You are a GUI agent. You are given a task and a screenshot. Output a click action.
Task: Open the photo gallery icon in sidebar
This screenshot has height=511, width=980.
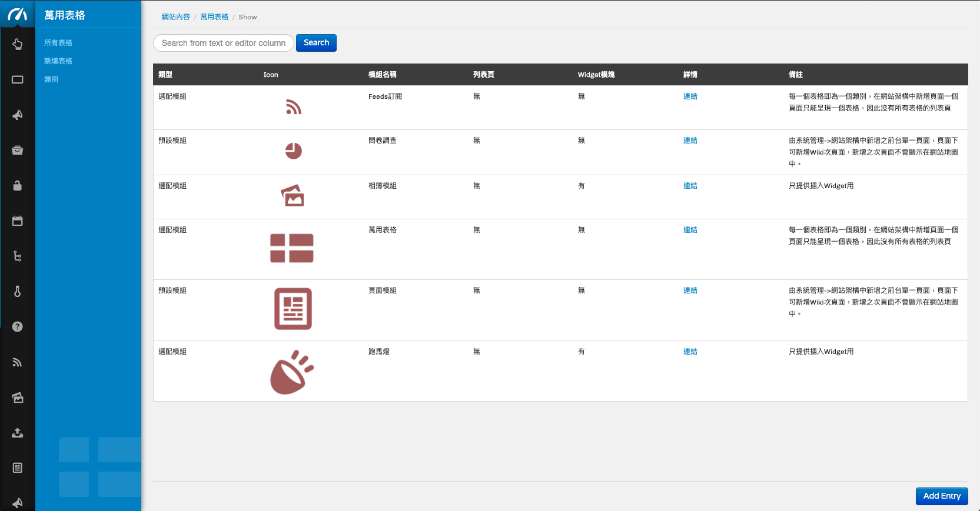pyautogui.click(x=18, y=398)
